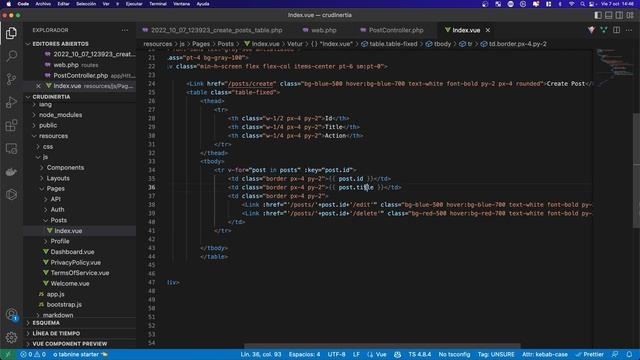Open Spotlight search in macOS menu bar
The image size is (640, 360).
click(582, 4)
